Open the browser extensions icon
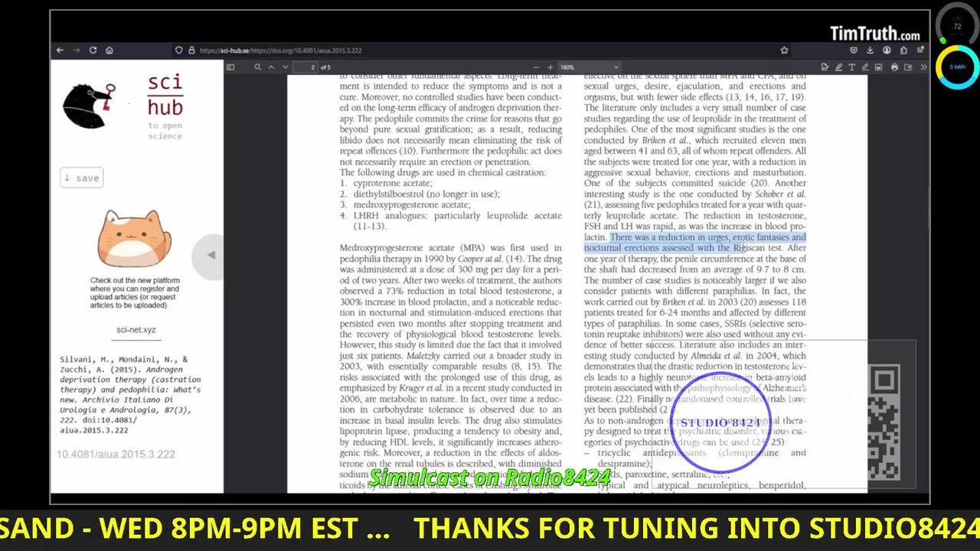The height and width of the screenshot is (551, 980). (x=903, y=51)
